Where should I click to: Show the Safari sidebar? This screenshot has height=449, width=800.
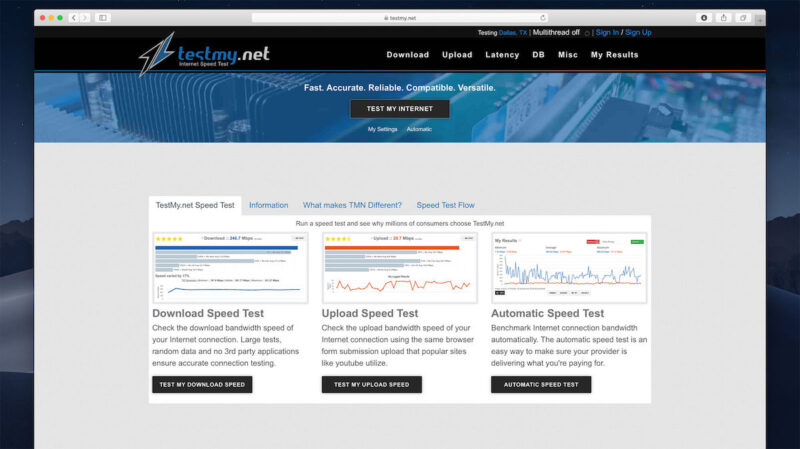103,18
